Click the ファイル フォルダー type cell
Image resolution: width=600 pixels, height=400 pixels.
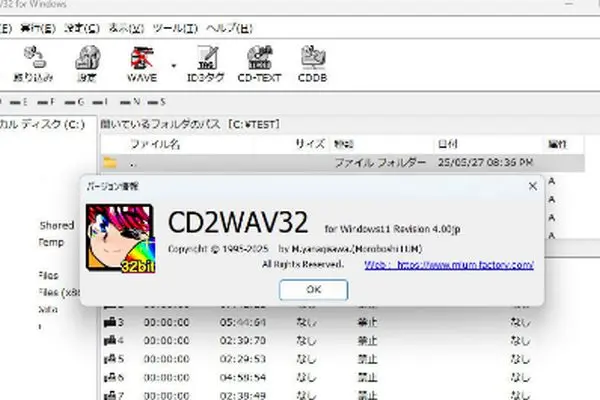[380, 163]
